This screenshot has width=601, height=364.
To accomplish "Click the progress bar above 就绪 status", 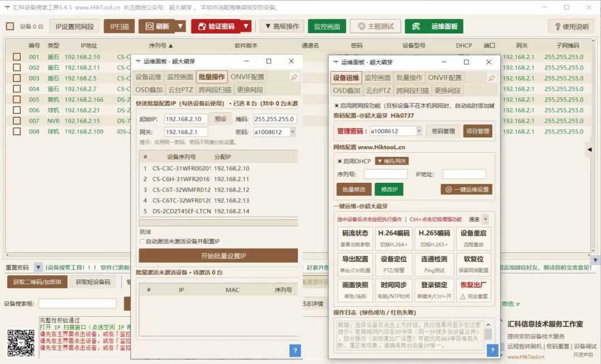I will tap(218, 223).
